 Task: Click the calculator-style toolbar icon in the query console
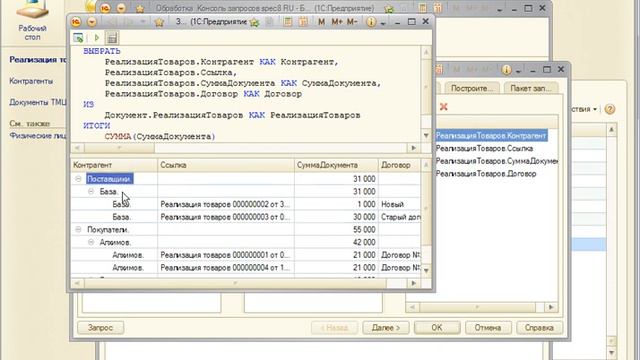[112, 38]
